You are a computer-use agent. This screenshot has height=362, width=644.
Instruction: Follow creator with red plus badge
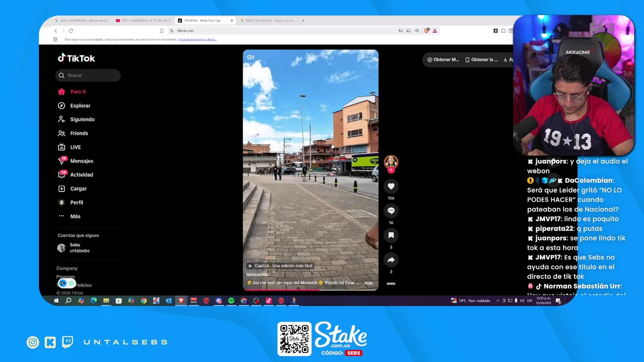pyautogui.click(x=391, y=170)
